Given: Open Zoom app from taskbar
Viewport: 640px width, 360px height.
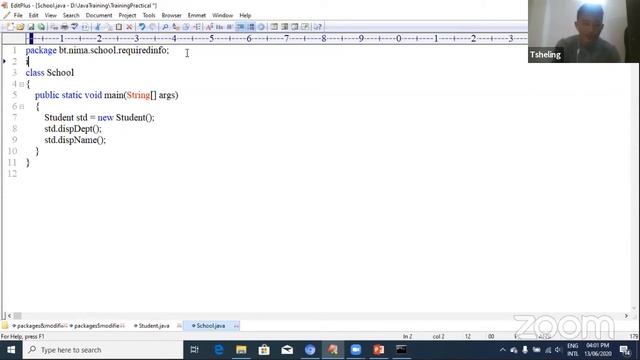Looking at the screenshot, I should 356,350.
